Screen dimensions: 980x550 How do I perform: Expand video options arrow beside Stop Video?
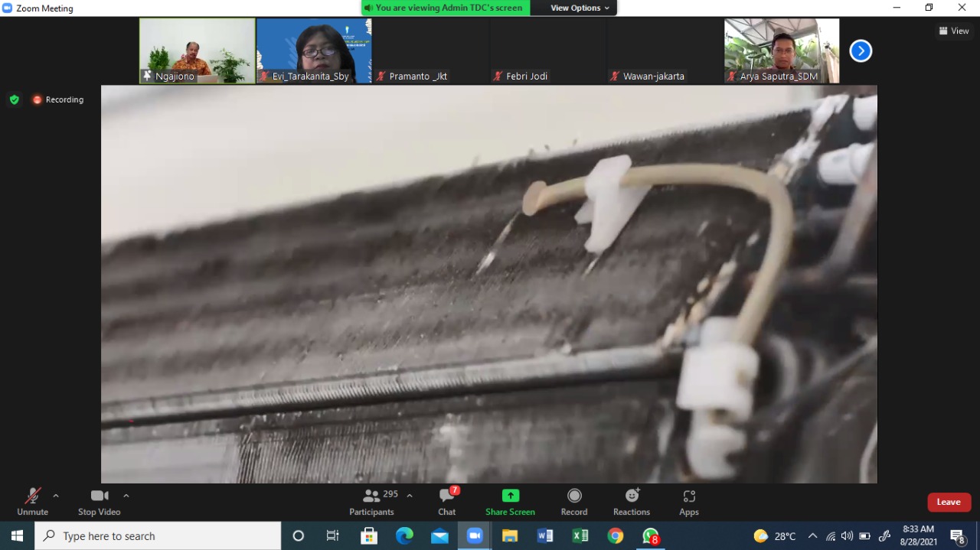[x=126, y=496]
